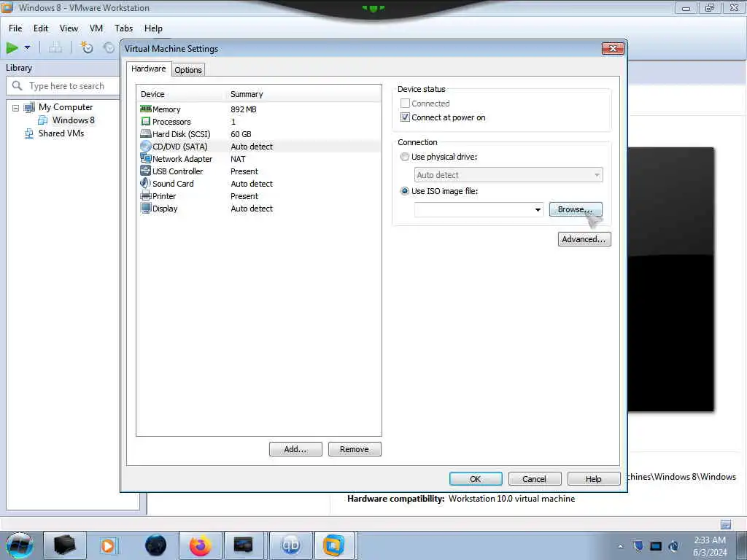Open the File menu

pyautogui.click(x=15, y=28)
